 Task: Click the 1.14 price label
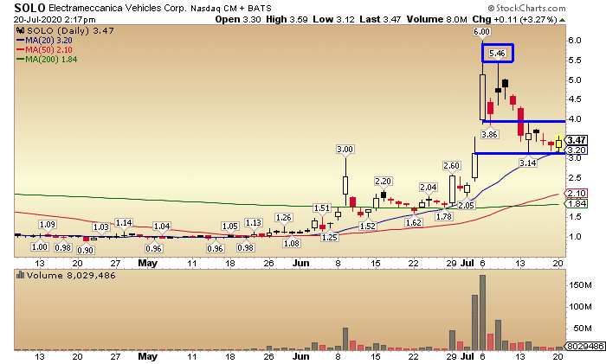(x=124, y=223)
